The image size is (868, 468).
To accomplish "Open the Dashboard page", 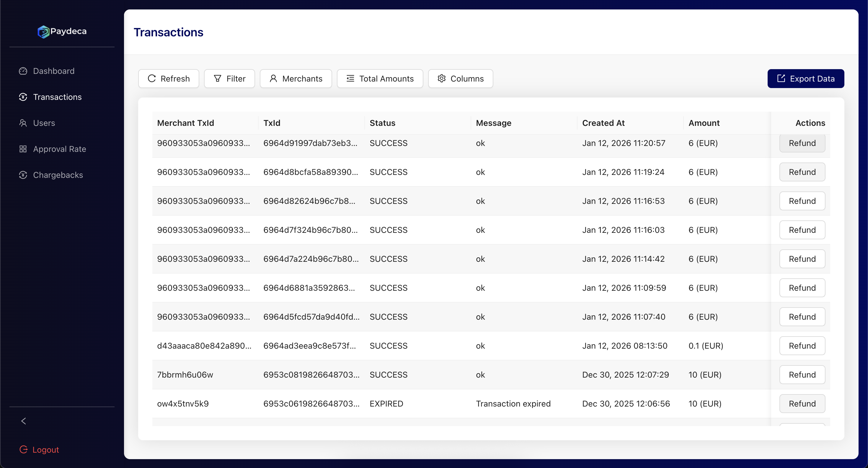I will (x=53, y=71).
